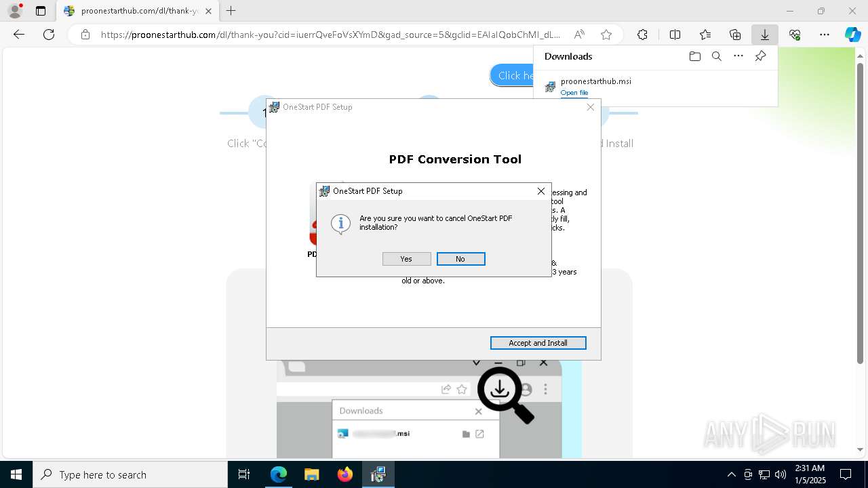
Task: Open more options in Downloads panel
Action: [738, 56]
